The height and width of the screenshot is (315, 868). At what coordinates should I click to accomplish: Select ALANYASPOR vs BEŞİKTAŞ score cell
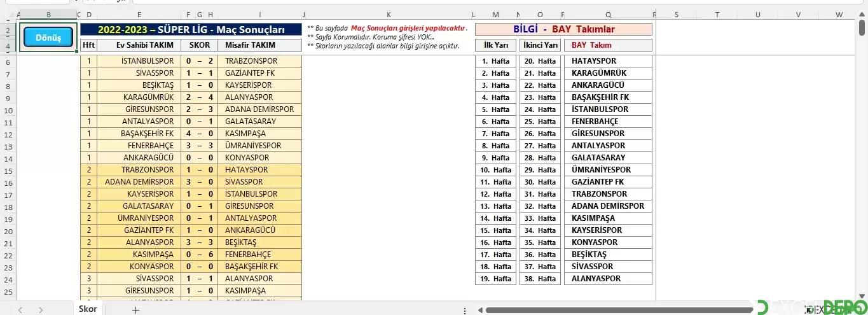(x=199, y=242)
